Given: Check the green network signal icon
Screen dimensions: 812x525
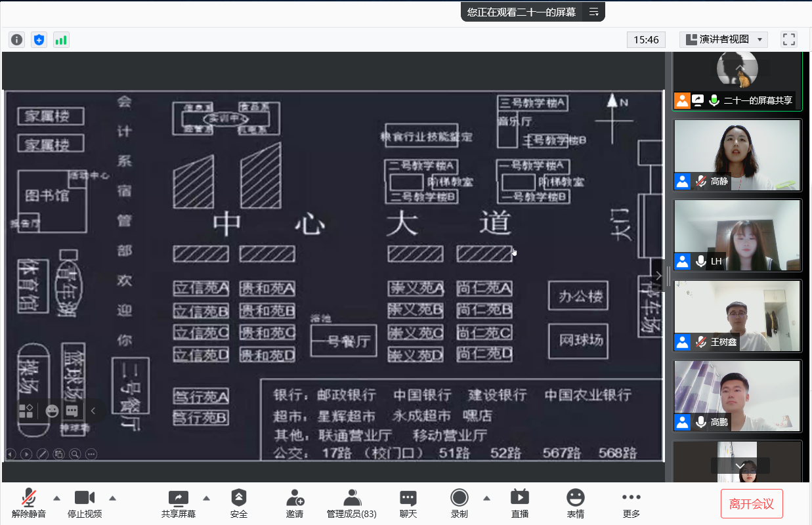Looking at the screenshot, I should (x=61, y=40).
